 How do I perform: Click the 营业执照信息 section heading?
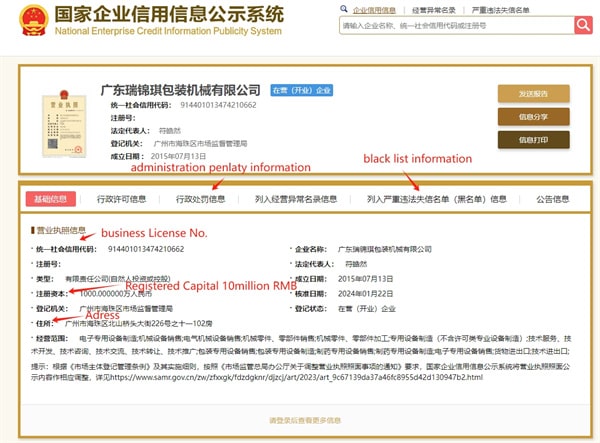click(60, 230)
